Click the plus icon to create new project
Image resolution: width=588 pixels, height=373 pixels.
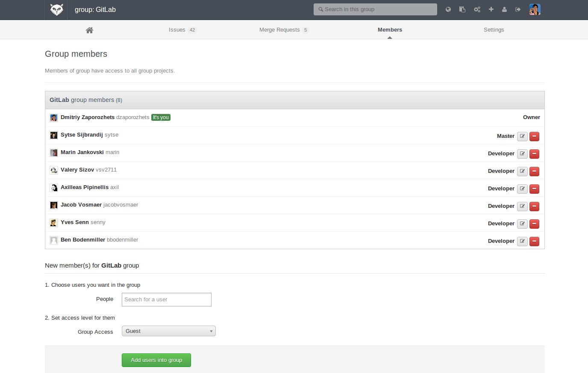pyautogui.click(x=491, y=9)
